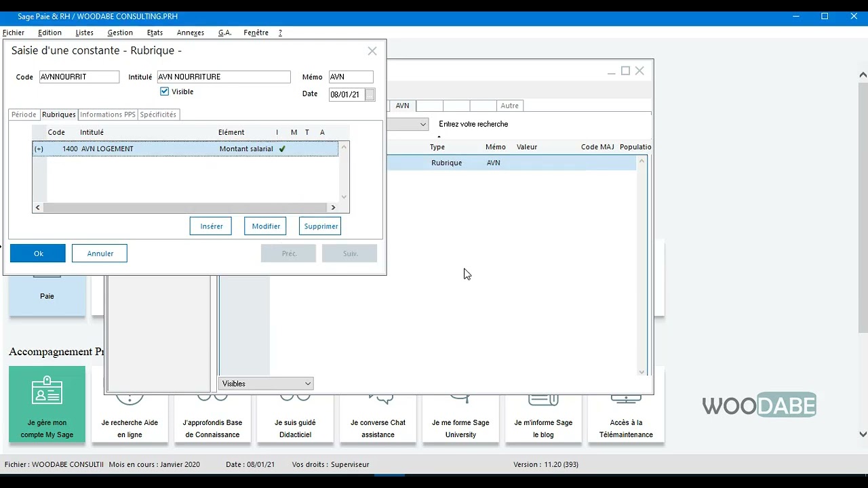This screenshot has width=868, height=488.
Task: Switch to the Période tab
Action: coord(24,115)
